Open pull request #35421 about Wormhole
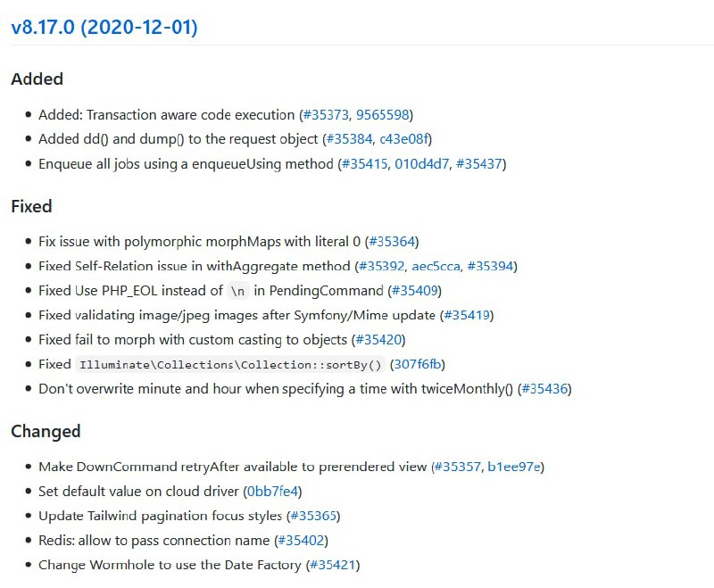Viewport: 714px width, 588px height. coord(332,565)
